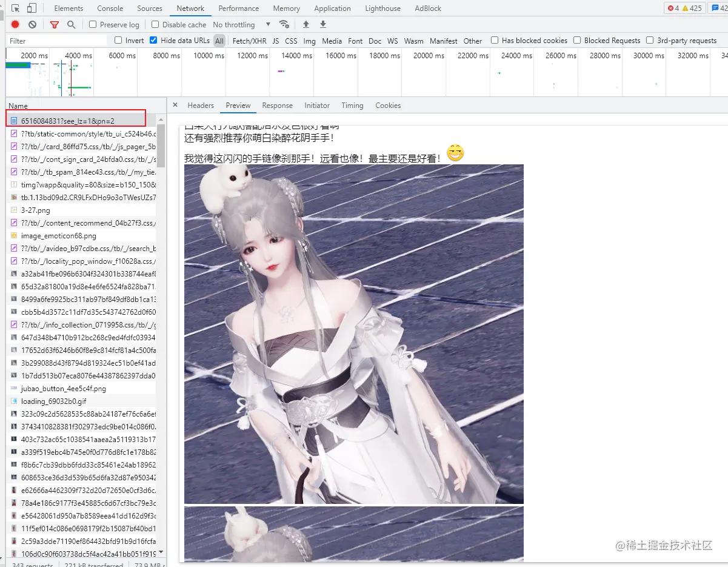Show the request Headers tab
This screenshot has height=567, width=728.
pyautogui.click(x=201, y=106)
